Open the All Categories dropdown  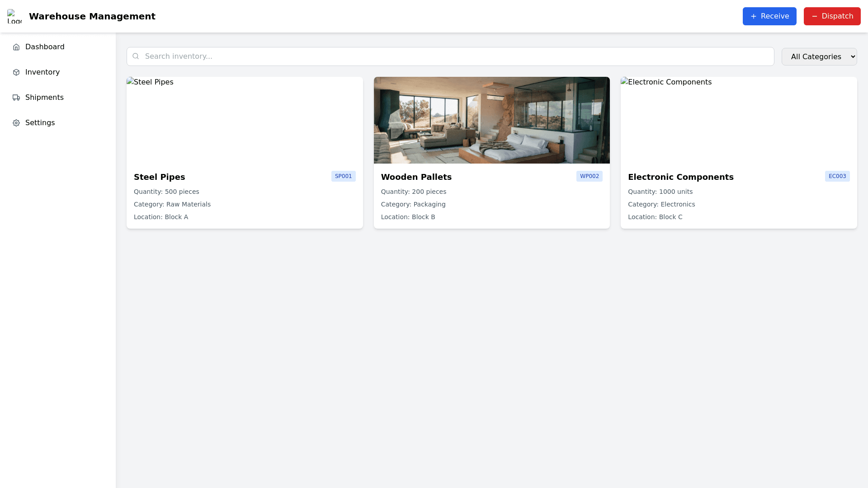tap(819, 56)
